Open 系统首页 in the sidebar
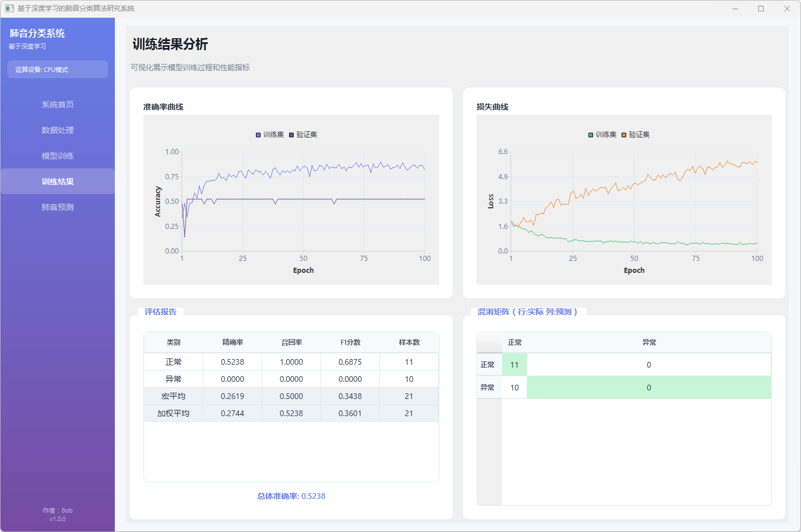 tap(58, 104)
